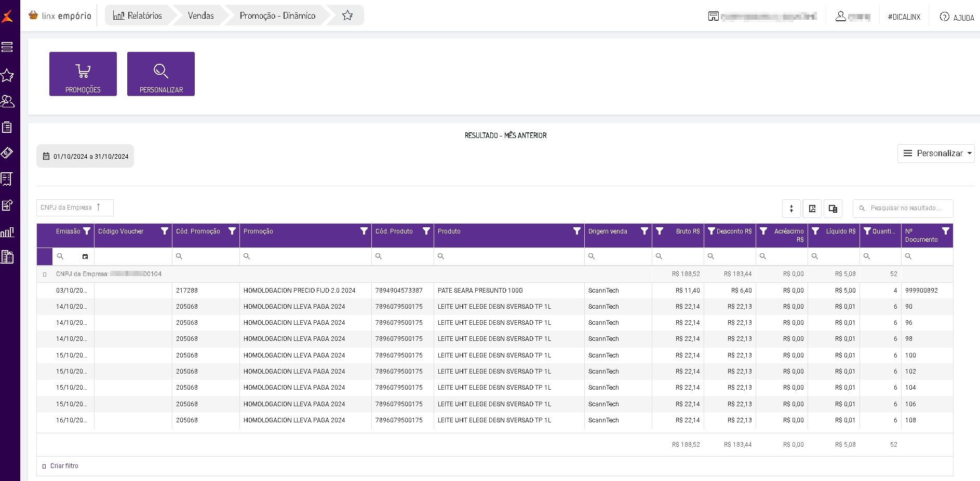The height and width of the screenshot is (481, 980).
Task: Select Vendas in the breadcrumb
Action: pyautogui.click(x=200, y=16)
